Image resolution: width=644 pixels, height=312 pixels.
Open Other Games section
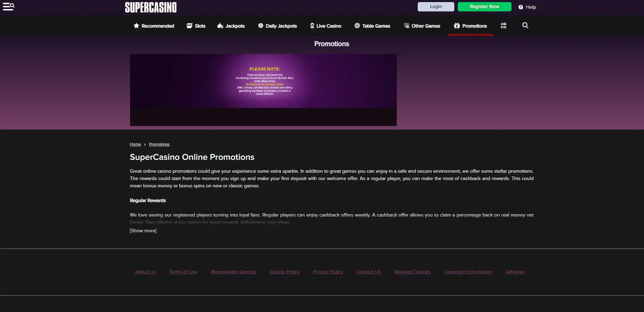(426, 26)
